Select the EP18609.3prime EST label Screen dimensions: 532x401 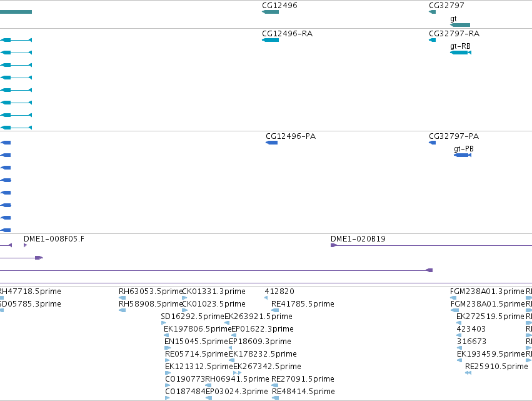pos(260,342)
